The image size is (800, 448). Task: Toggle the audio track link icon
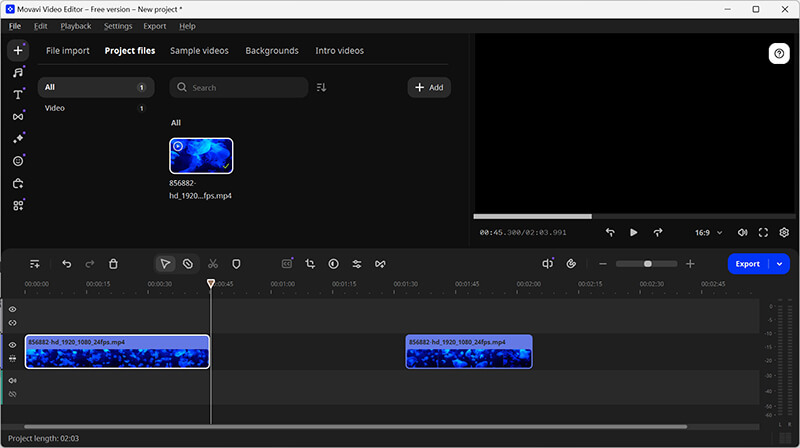[x=12, y=394]
